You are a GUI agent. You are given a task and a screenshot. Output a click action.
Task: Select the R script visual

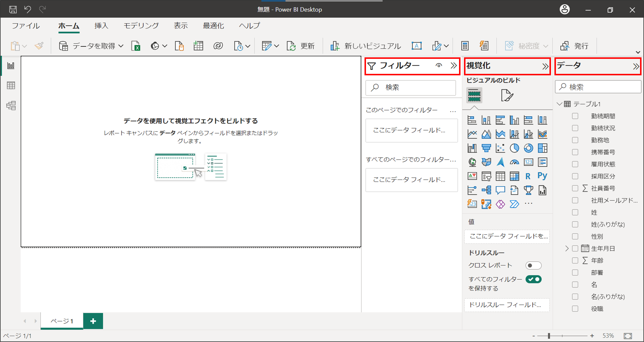pos(528,176)
